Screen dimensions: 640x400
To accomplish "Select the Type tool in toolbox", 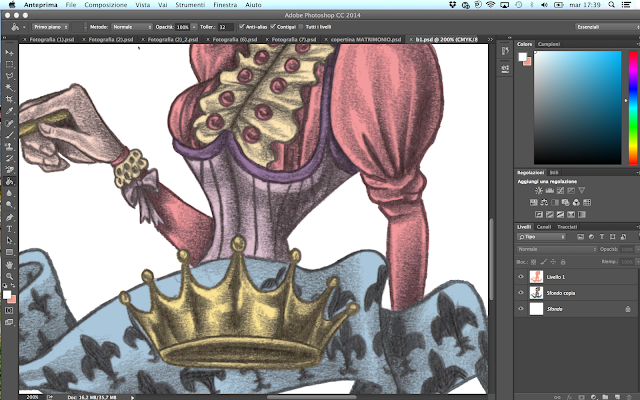I will 9,229.
